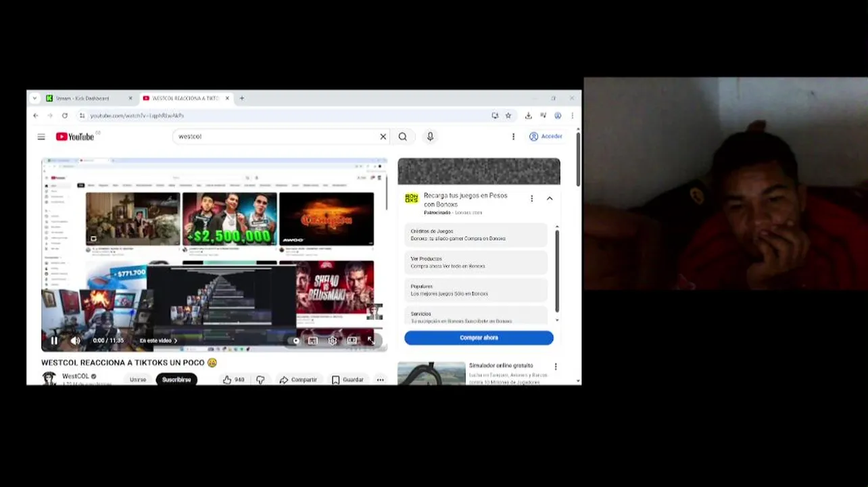This screenshot has width=868, height=487.
Task: Toggle the autoplay switch in the player
Action: [x=295, y=340]
